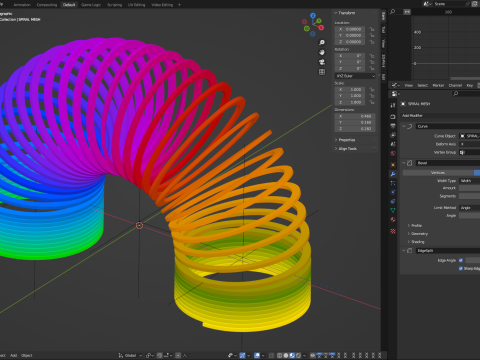The image size is (480, 360).
Task: Switch to the Game Logic workspace tab
Action: coord(91,5)
